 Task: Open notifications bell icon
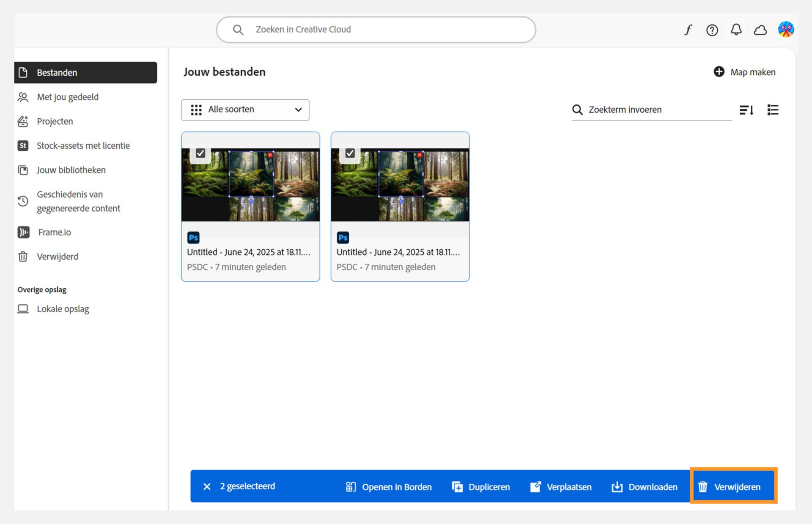[x=736, y=30]
